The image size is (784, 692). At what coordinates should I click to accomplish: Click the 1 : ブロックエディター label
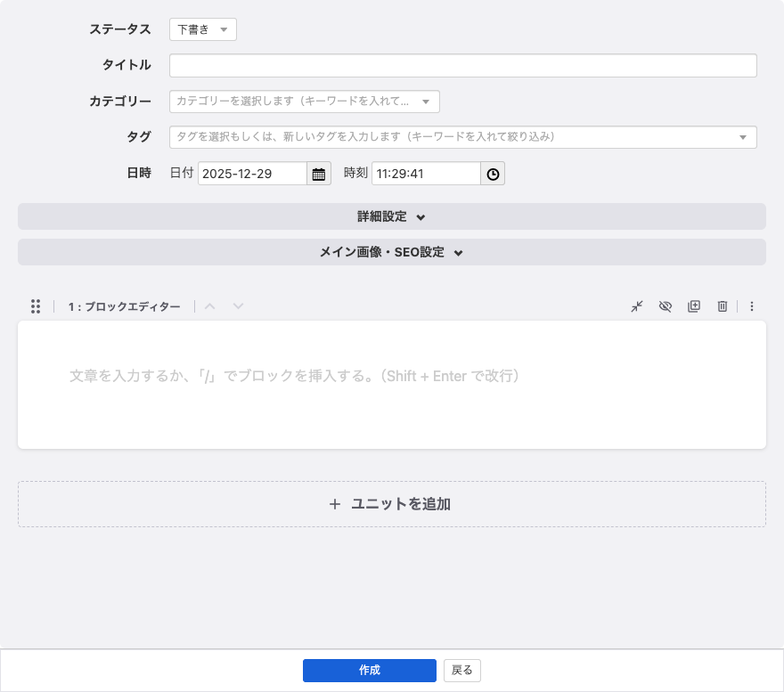point(124,306)
